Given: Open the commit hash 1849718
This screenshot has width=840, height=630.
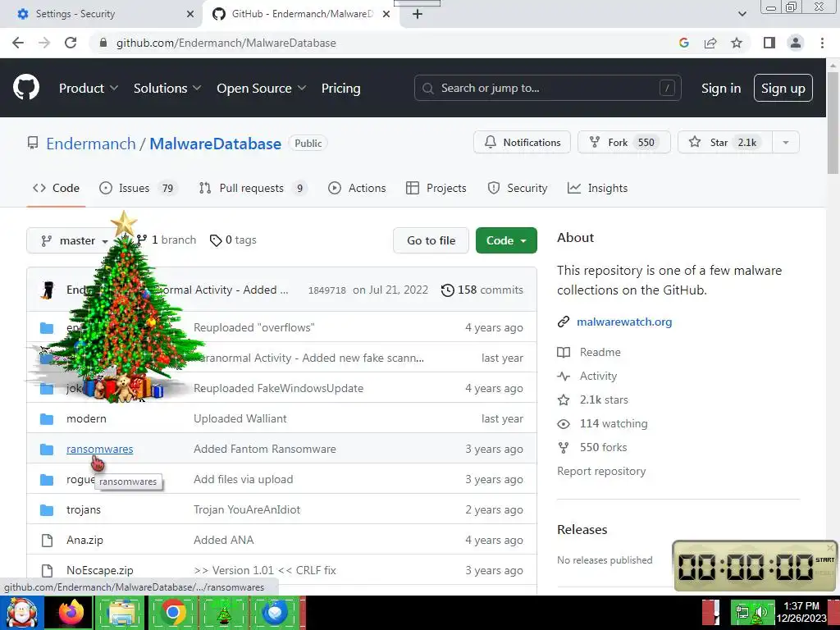Looking at the screenshot, I should (326, 290).
